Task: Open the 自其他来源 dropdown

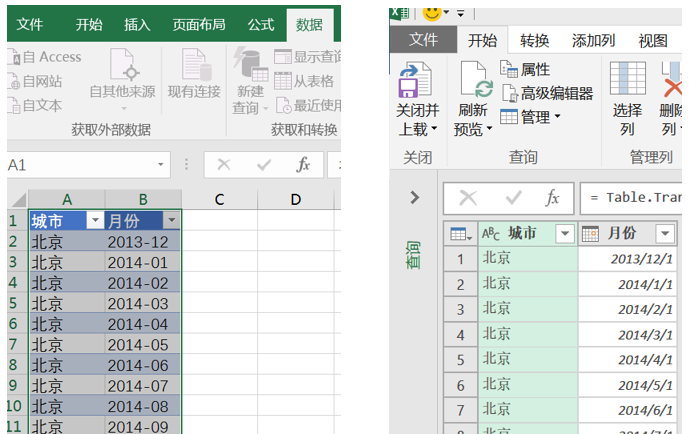Action: [x=123, y=73]
